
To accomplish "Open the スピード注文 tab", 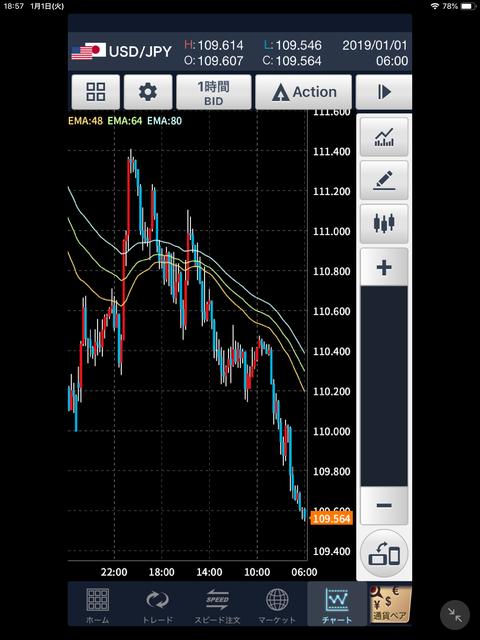I will pos(217,606).
